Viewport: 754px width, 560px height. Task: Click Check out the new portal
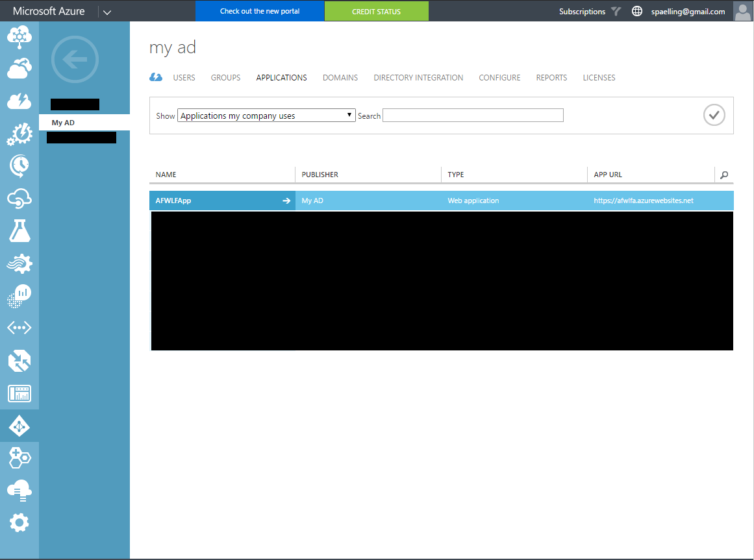(260, 11)
